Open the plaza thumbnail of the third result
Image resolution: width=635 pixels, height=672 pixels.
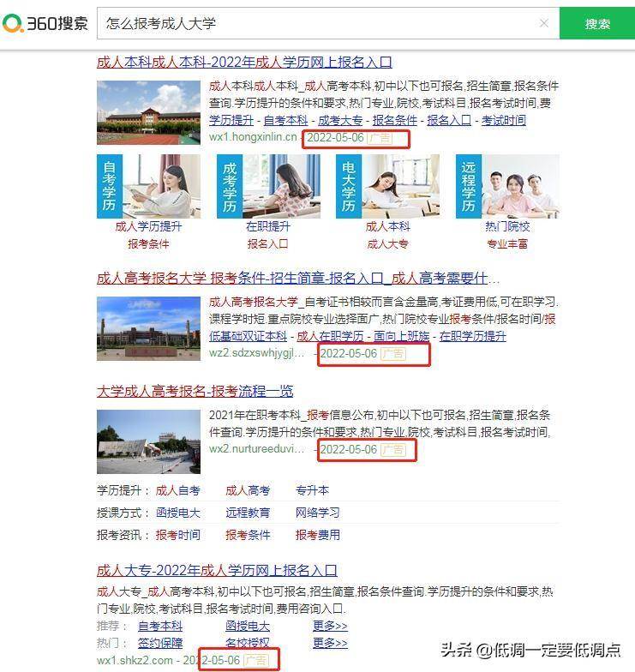pos(148,442)
